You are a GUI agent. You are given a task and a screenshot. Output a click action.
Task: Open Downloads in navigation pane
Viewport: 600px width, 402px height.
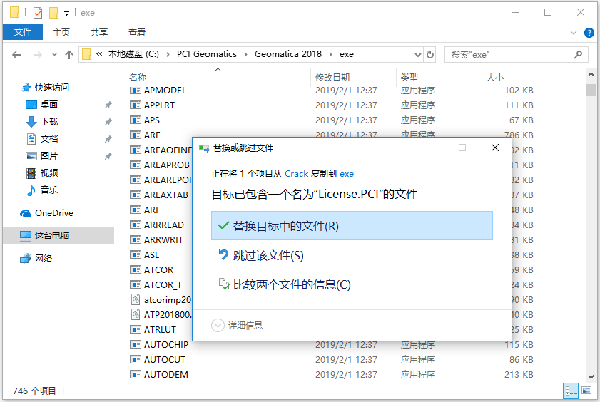click(x=42, y=121)
